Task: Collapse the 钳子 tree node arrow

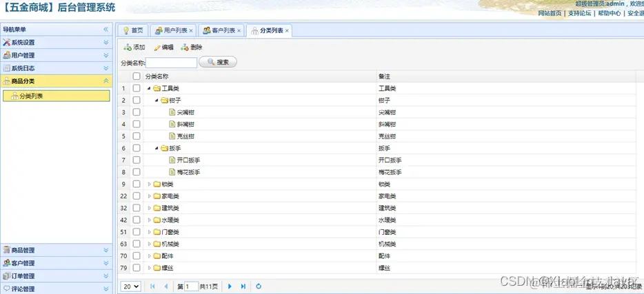Action: tap(157, 100)
